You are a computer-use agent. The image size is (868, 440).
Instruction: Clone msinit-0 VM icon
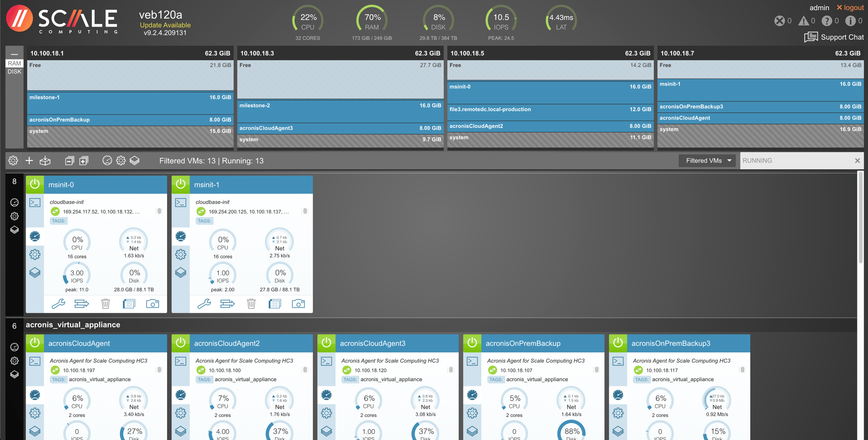point(129,304)
